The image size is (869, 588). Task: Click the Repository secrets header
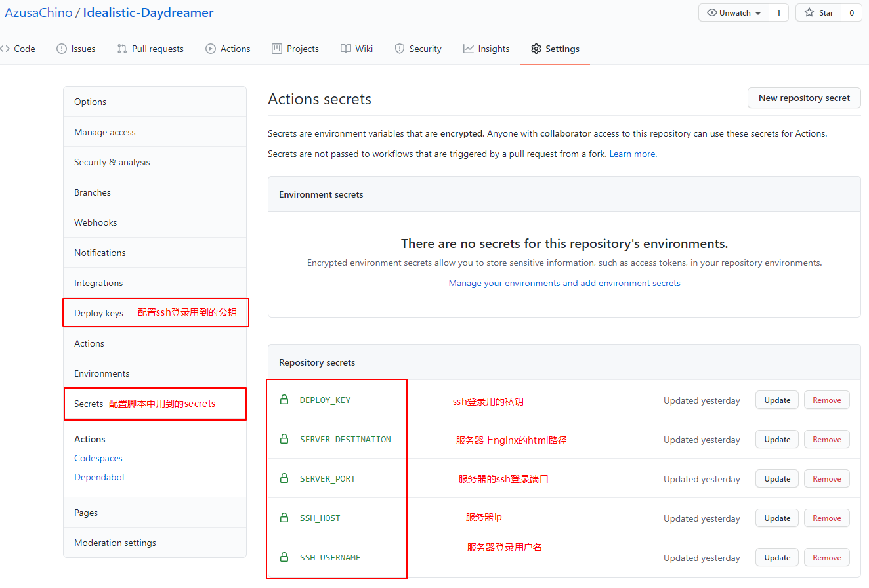coord(317,362)
